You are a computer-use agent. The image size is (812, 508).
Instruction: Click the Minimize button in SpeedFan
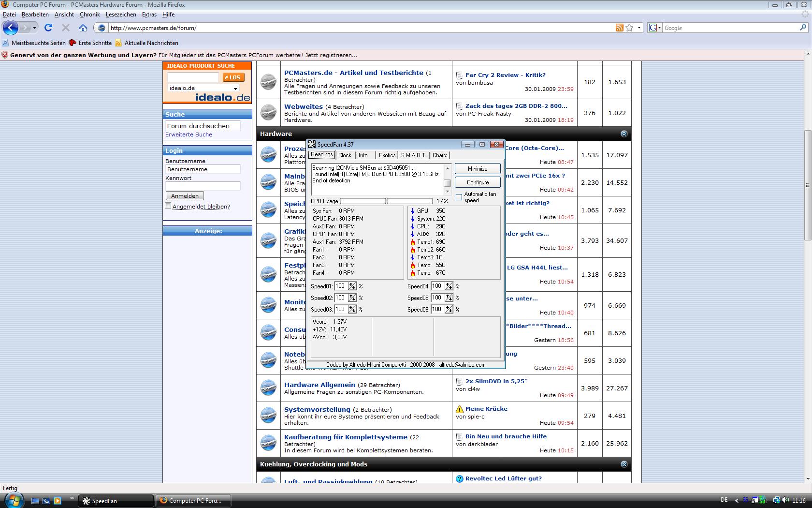(x=478, y=169)
